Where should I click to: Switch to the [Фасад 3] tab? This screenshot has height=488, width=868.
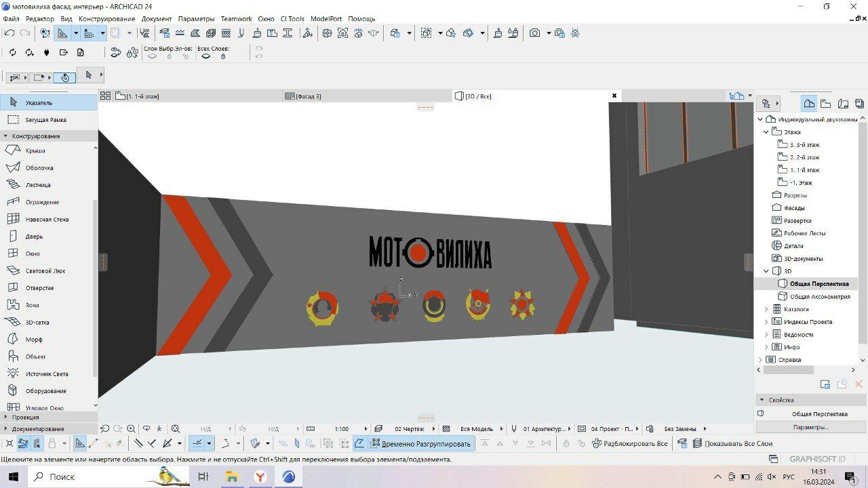(x=368, y=96)
